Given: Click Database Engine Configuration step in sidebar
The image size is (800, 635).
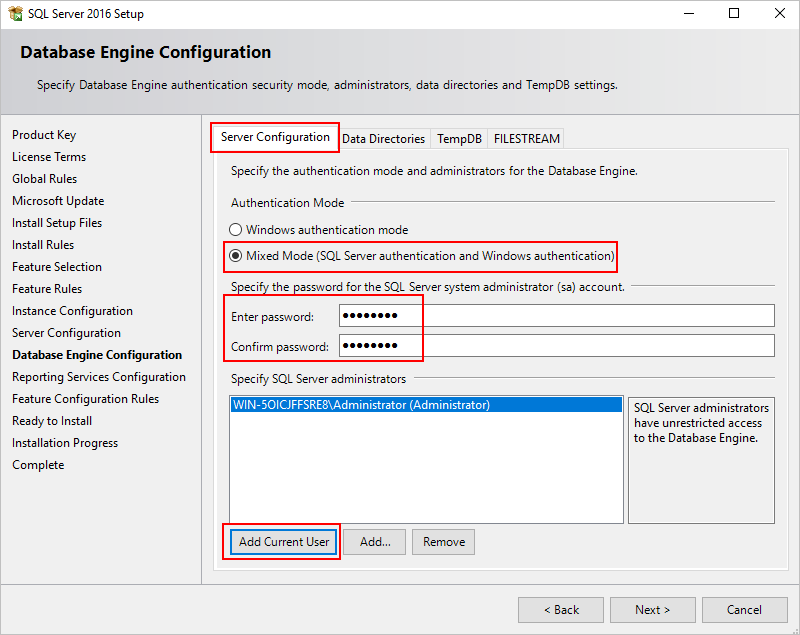Looking at the screenshot, I should point(97,355).
